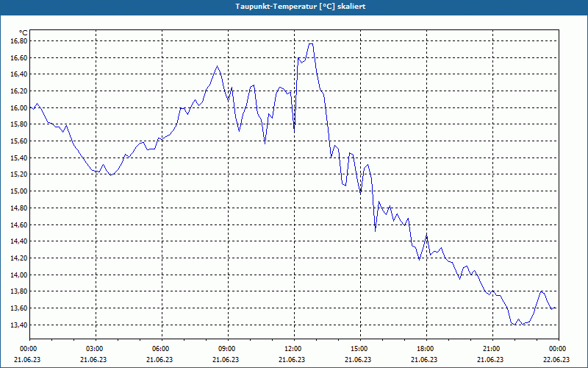
Task: Click the °C unit label
Action: point(23,33)
